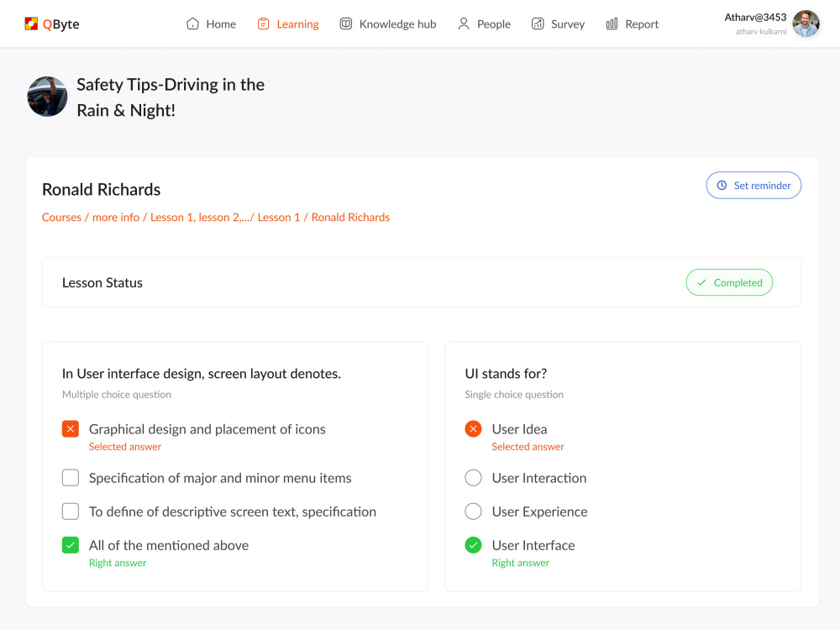Open the People section icon
Image resolution: width=840 pixels, height=630 pixels.
pos(463,24)
